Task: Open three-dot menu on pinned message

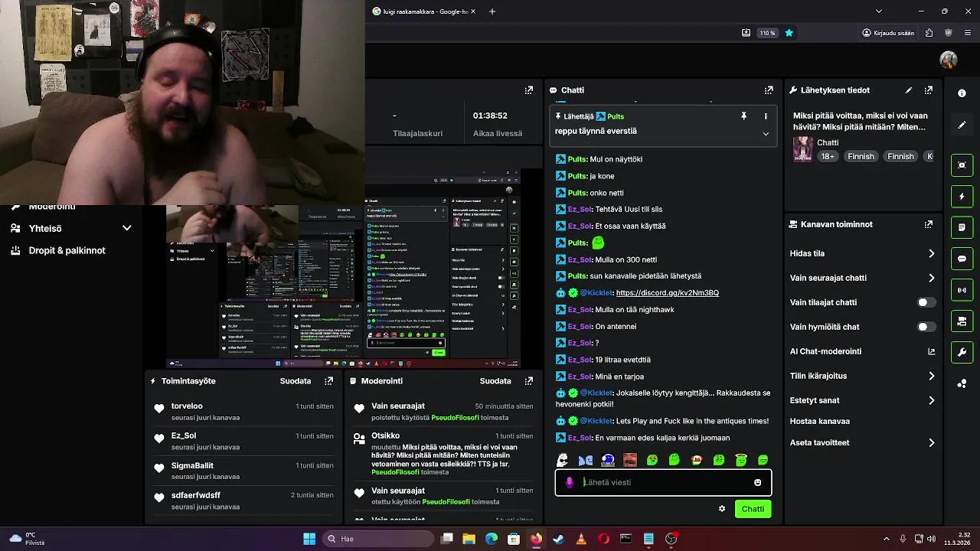Action: click(766, 116)
